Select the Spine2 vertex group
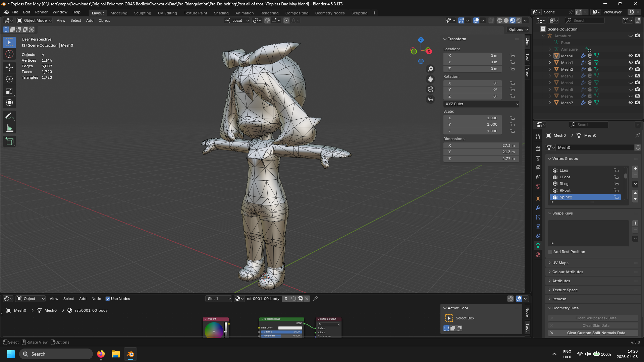The width and height of the screenshot is (644, 362). click(585, 197)
